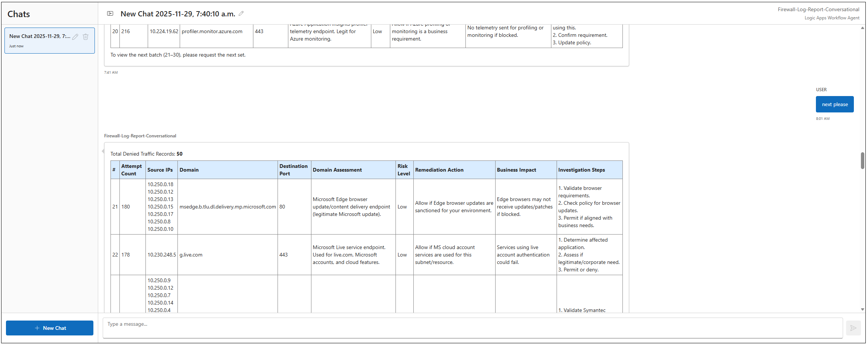Rename the sidebar chat using its pencil icon
Viewport: 868px width, 344px height.
pos(75,36)
